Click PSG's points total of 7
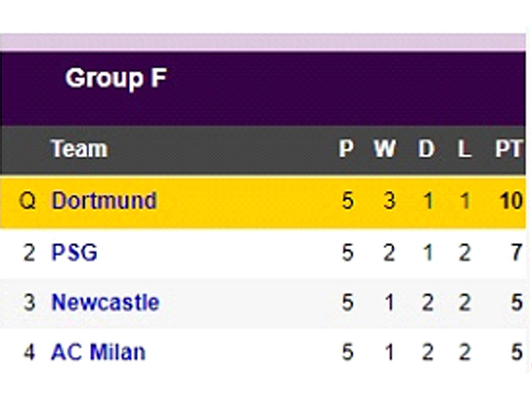Image resolution: width=532 pixels, height=399 pixels. (517, 252)
